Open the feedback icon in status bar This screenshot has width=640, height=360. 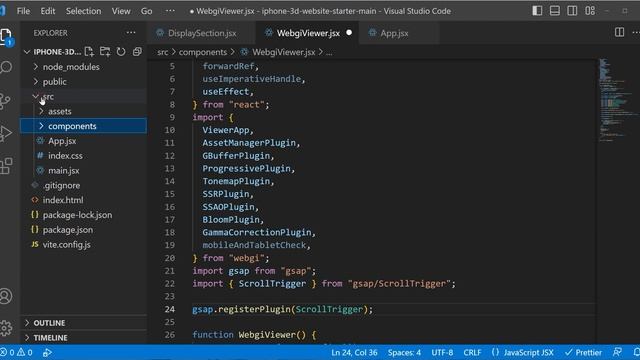point(618,352)
